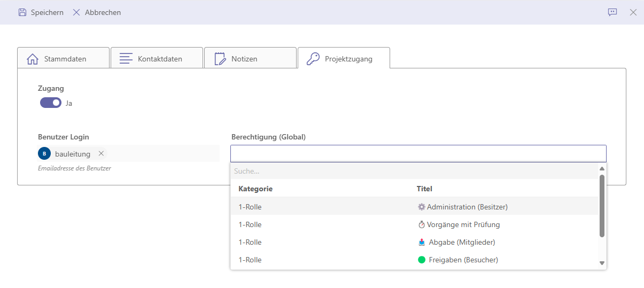Disable the Zugang toggle switch
Screen dimensions: 644x288
pos(51,103)
